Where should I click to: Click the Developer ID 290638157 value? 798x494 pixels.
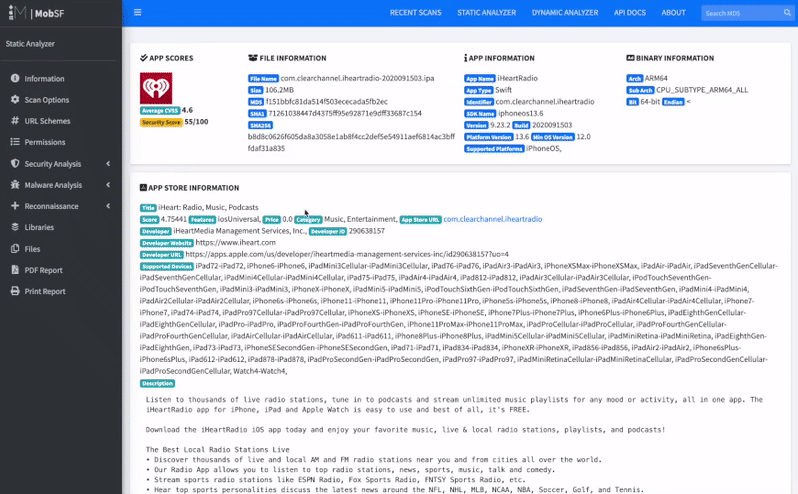[366, 231]
